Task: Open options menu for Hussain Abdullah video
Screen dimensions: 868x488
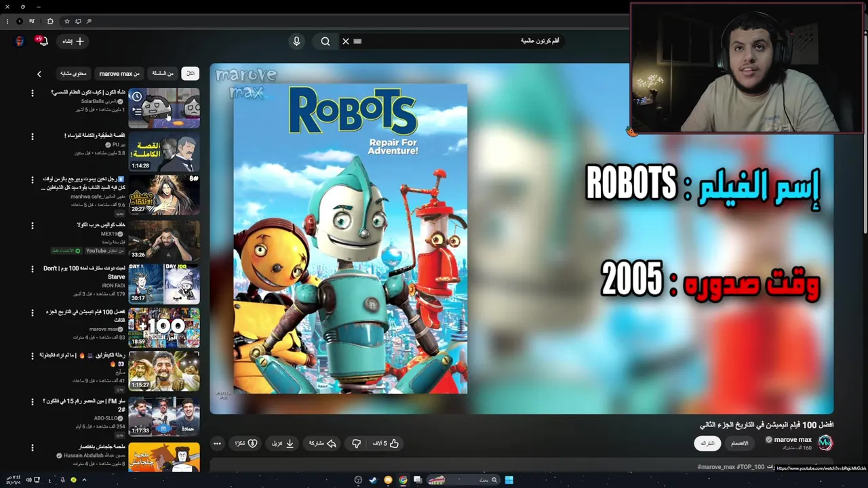Action: click(32, 447)
